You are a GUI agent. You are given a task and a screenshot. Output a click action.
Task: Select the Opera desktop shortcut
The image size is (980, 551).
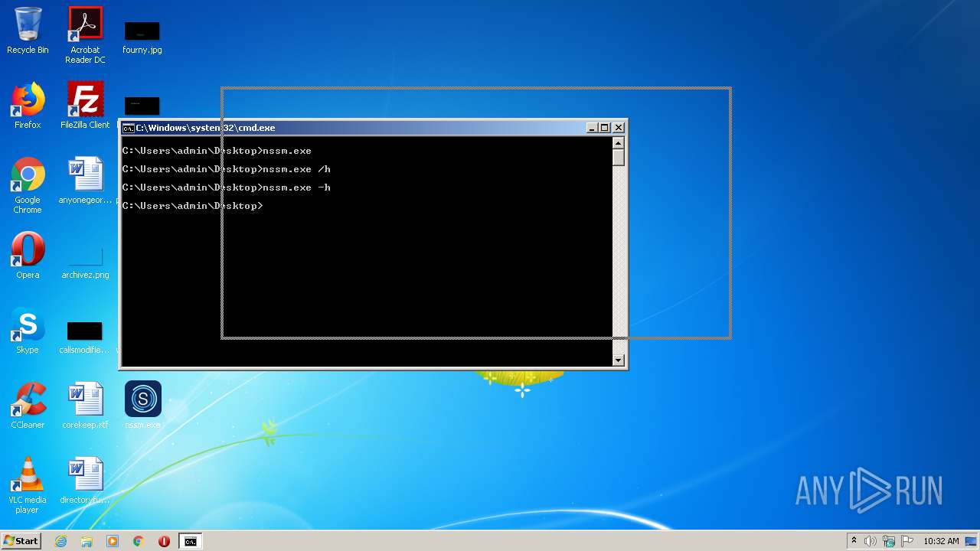pyautogui.click(x=28, y=256)
